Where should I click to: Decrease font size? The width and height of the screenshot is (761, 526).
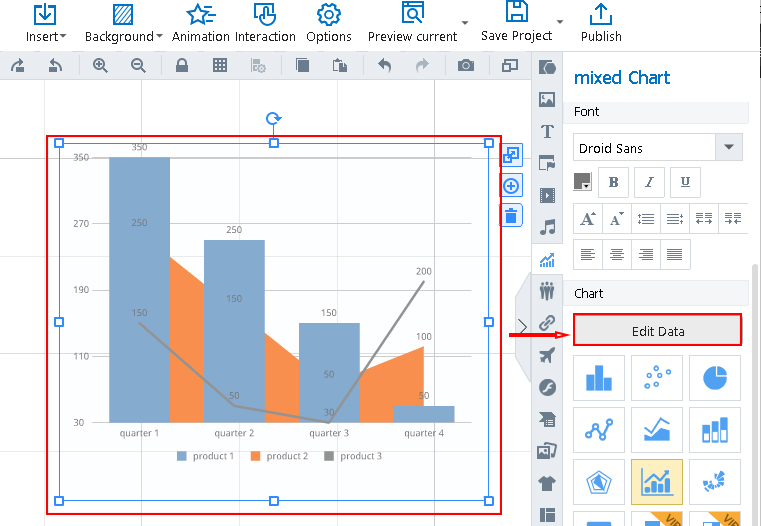point(617,219)
